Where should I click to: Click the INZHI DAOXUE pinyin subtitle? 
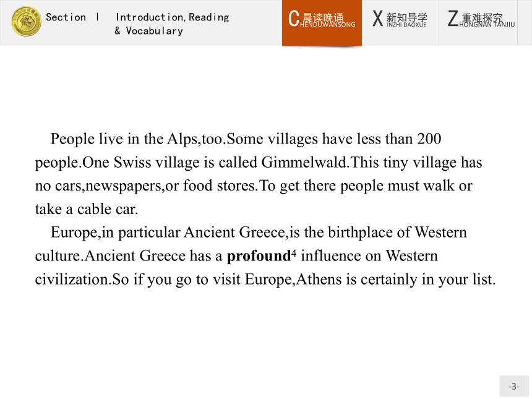coord(406,24)
